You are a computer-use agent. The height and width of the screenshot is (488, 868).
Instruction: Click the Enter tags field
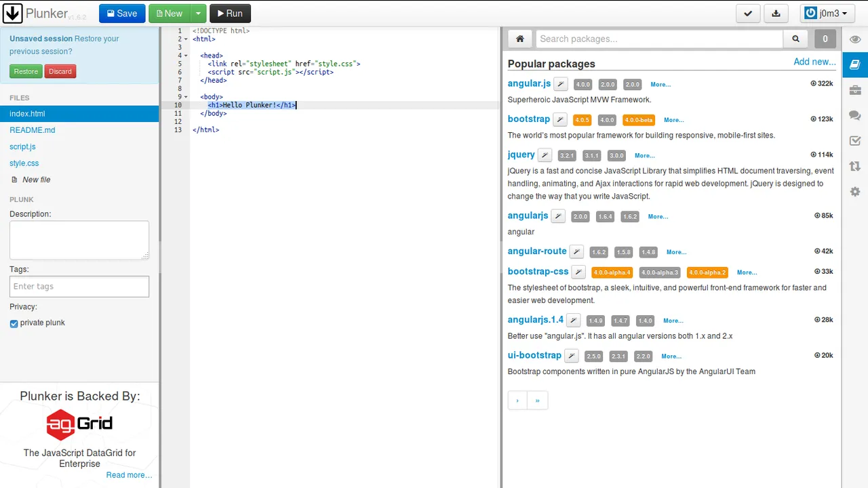(79, 286)
